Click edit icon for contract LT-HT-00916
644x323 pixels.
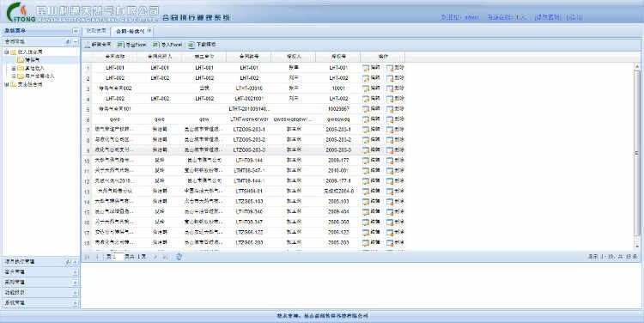click(x=366, y=88)
